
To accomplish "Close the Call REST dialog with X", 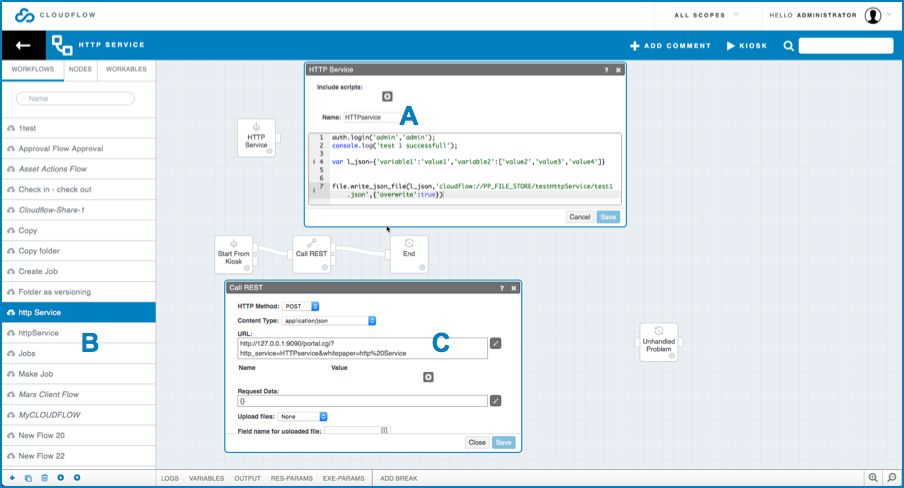I will tap(513, 288).
